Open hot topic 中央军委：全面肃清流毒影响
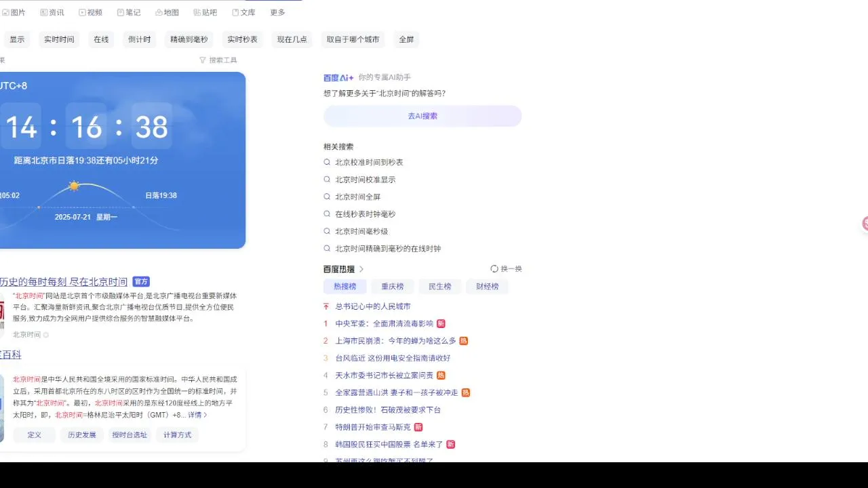Image resolution: width=868 pixels, height=488 pixels. pyautogui.click(x=384, y=324)
